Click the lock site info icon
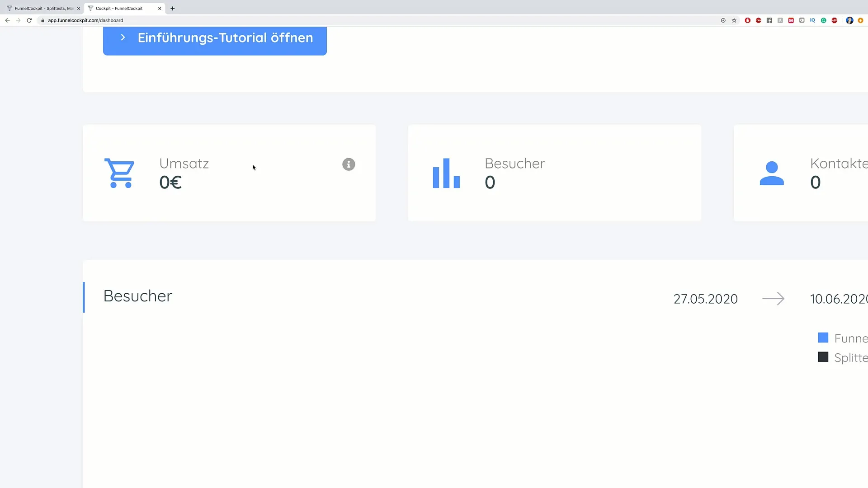868x488 pixels. click(43, 20)
